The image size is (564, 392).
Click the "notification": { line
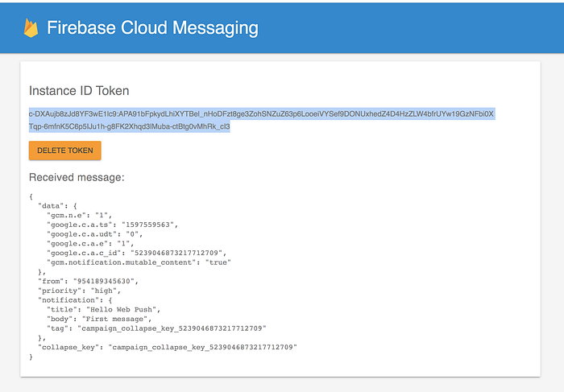(75, 300)
